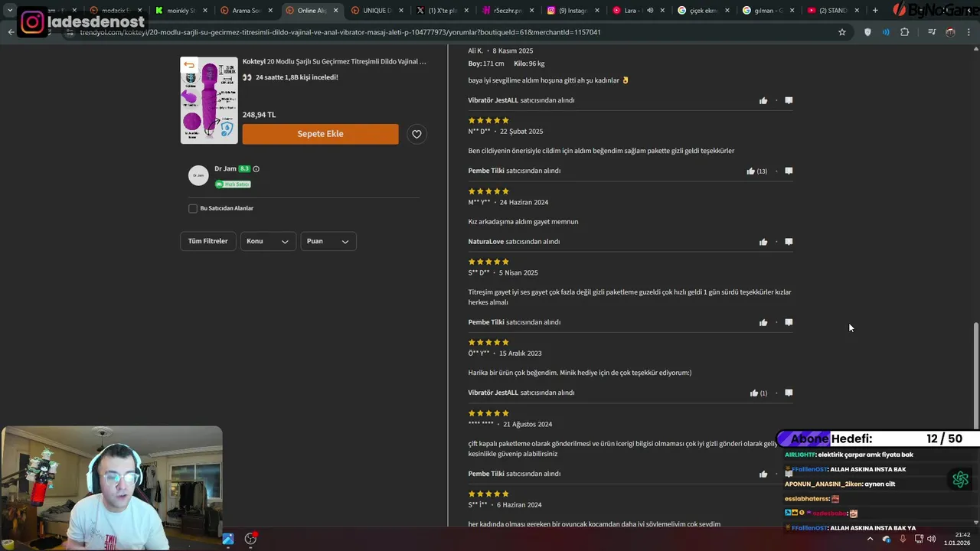
Task: Close the r5eczhr.png tab
Action: (531, 11)
